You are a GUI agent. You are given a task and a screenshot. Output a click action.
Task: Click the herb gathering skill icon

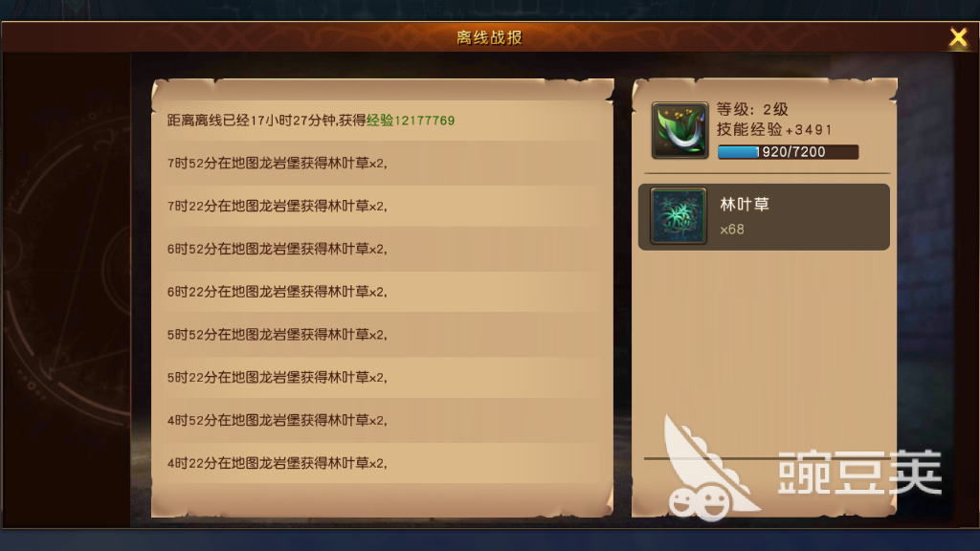click(x=679, y=130)
